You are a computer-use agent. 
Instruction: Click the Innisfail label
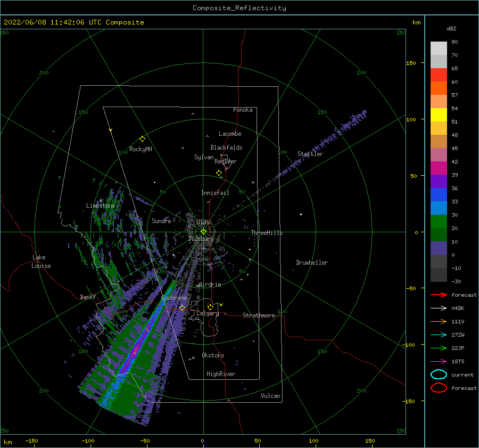click(x=215, y=193)
